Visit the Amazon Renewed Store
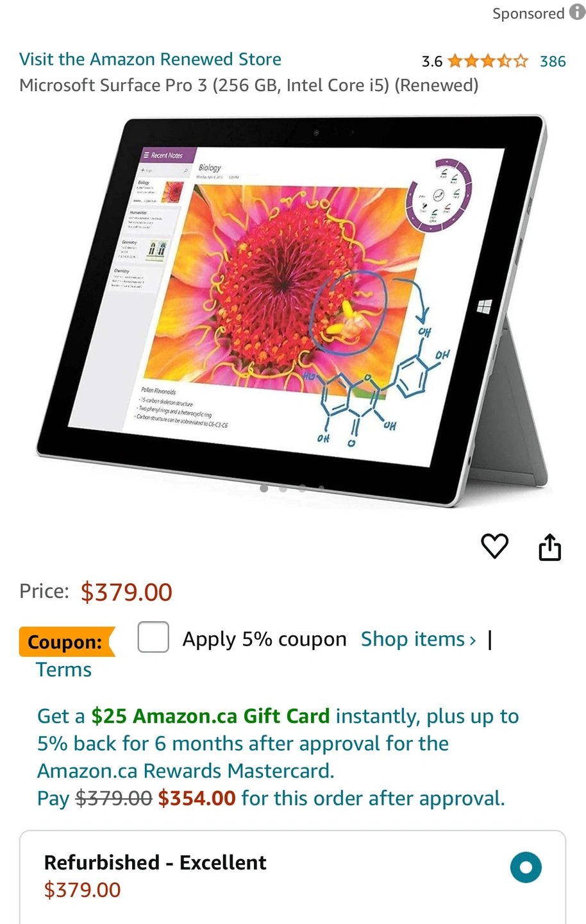This screenshot has width=586, height=924. click(150, 59)
